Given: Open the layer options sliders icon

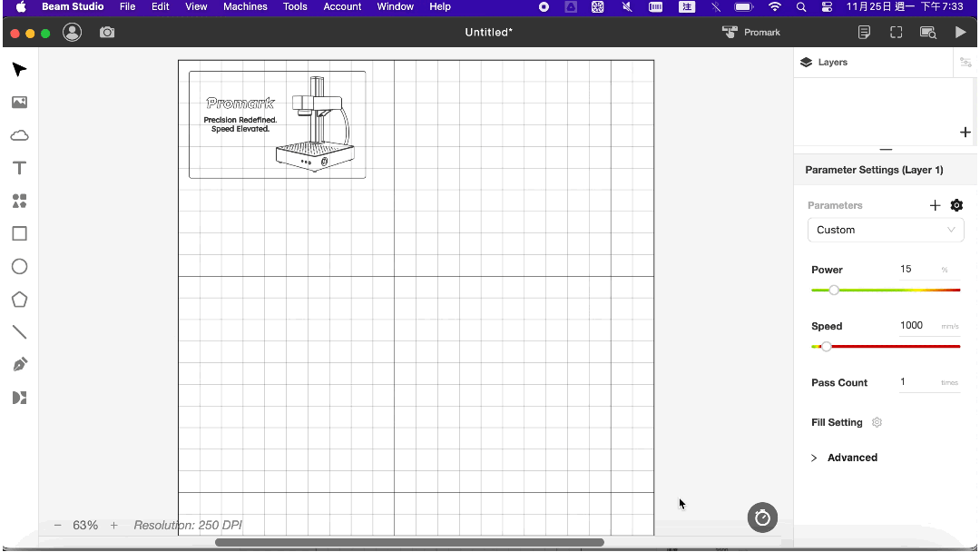Looking at the screenshot, I should [x=965, y=62].
